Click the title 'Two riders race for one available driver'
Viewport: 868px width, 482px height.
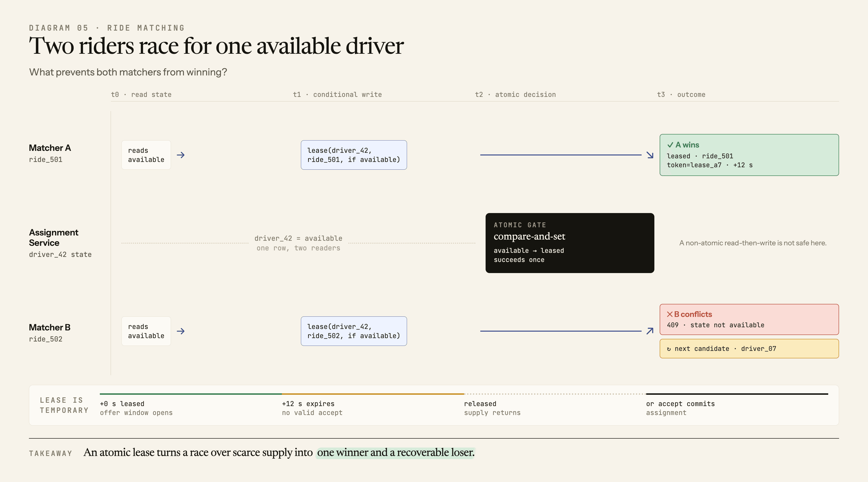216,46
